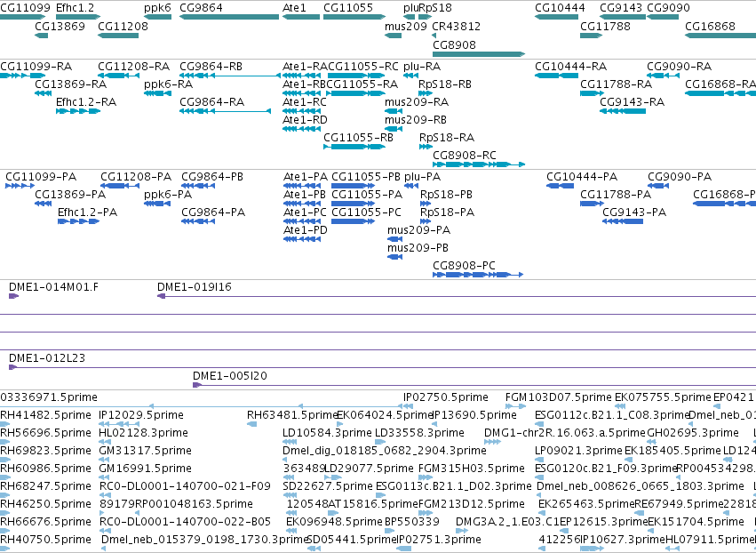Select the SD22627.5prime EST
This screenshot has width=756, height=553.
click(x=290, y=494)
